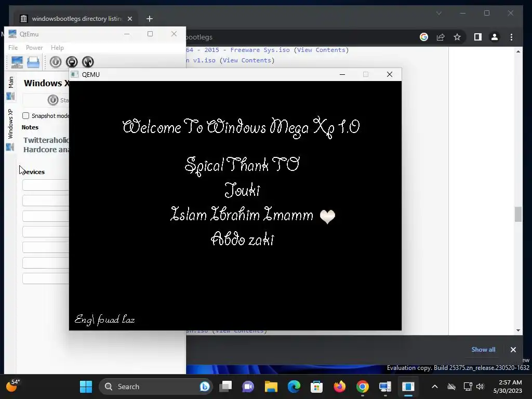Click the share page icon in Chrome
The width and height of the screenshot is (532, 399).
[441, 37]
